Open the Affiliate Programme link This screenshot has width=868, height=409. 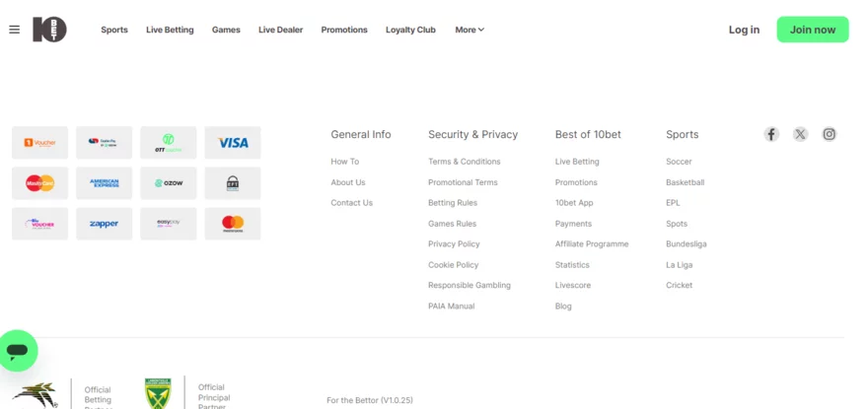click(592, 244)
